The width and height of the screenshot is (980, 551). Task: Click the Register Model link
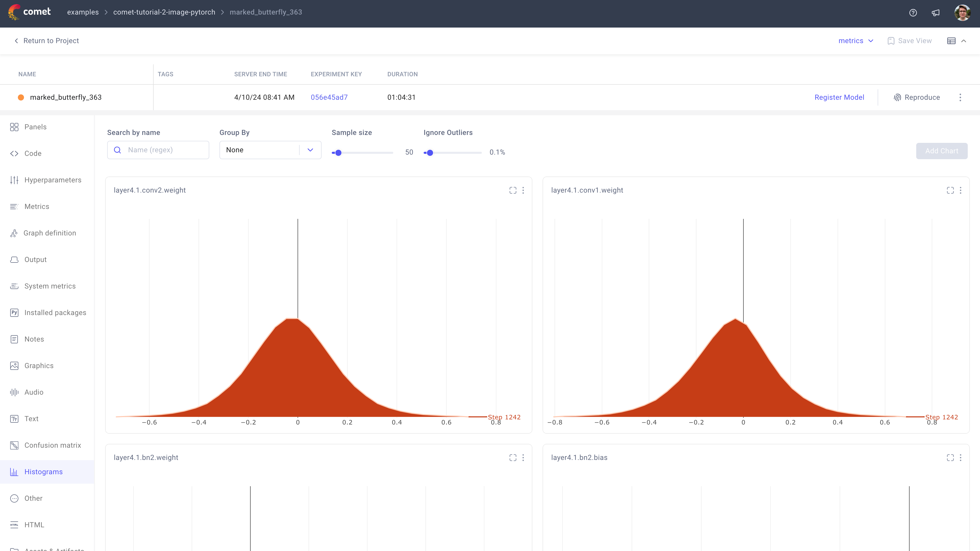(839, 97)
